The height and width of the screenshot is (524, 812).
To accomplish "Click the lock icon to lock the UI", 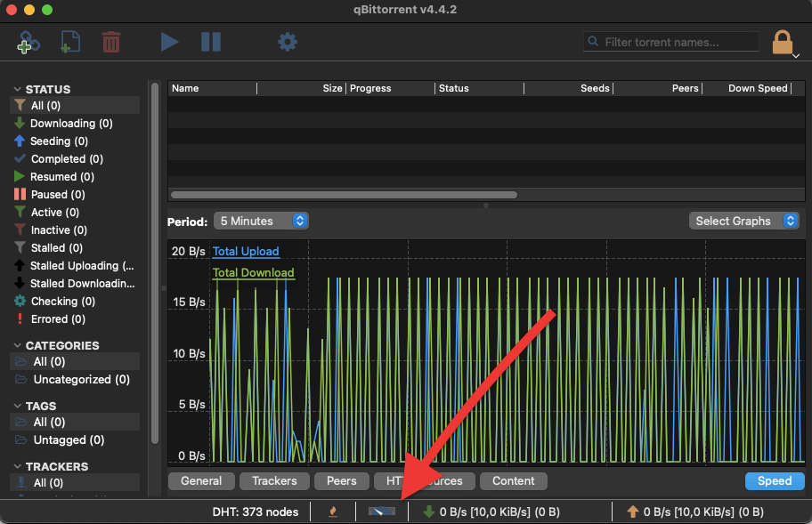I will pyautogui.click(x=782, y=42).
